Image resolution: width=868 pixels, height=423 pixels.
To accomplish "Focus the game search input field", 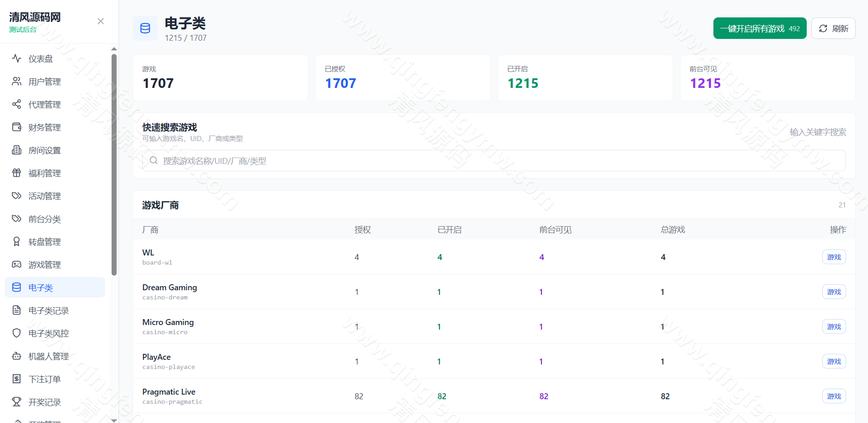I will pyautogui.click(x=494, y=161).
